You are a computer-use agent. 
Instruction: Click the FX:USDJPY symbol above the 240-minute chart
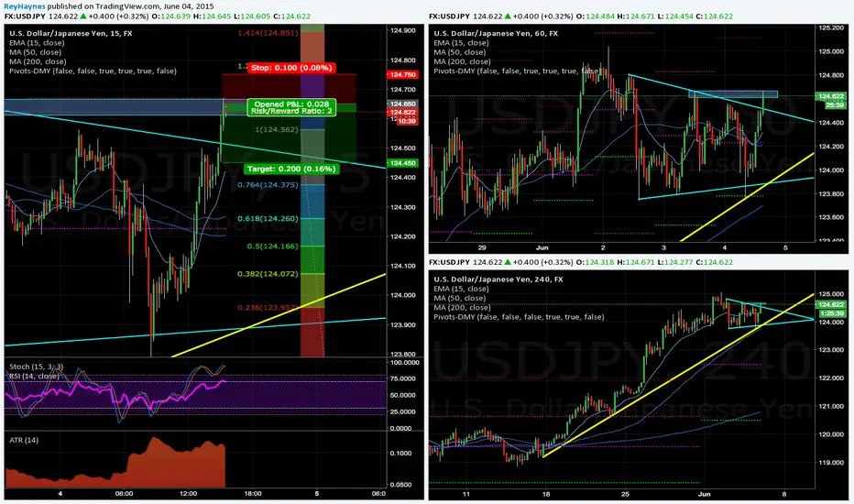(x=449, y=262)
